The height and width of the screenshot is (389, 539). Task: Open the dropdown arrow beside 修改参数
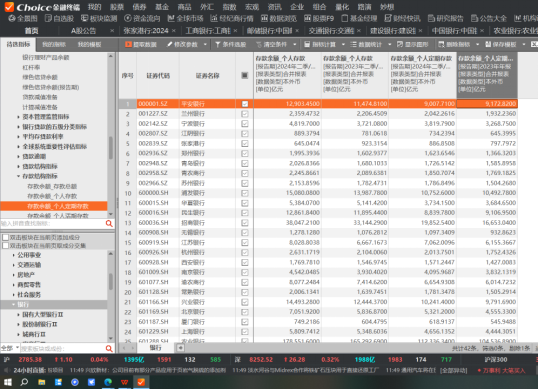coord(205,44)
